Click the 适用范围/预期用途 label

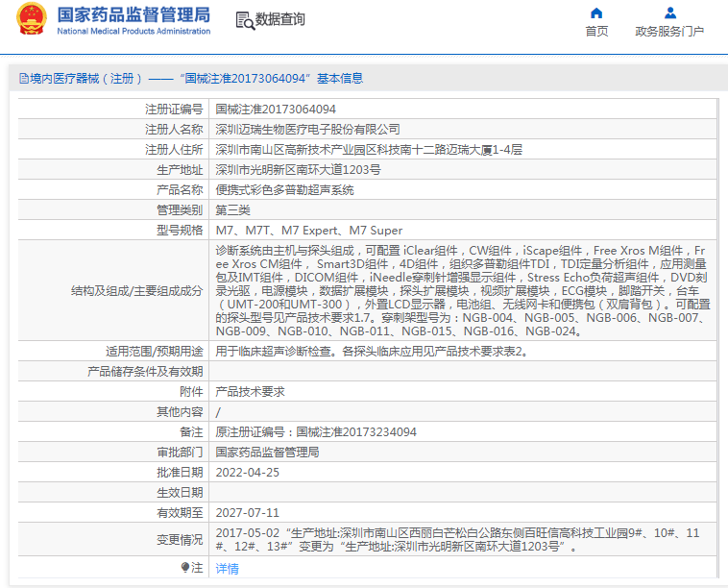tap(154, 352)
